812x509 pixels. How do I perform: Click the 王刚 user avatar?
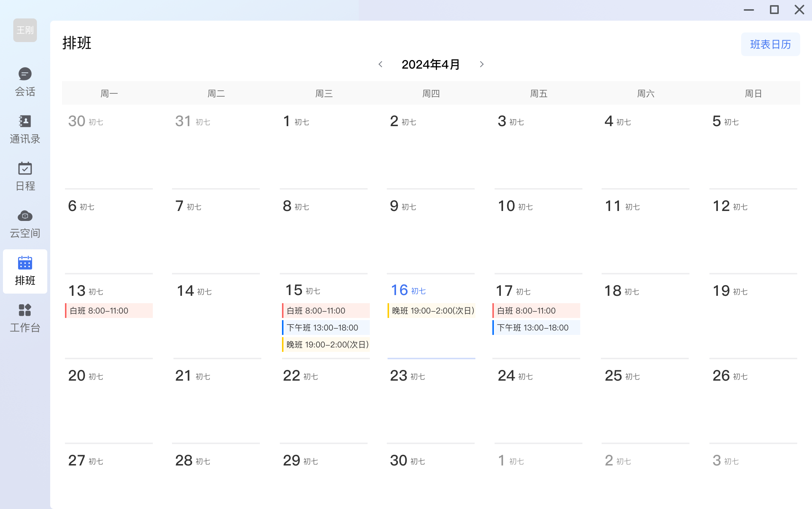pyautogui.click(x=25, y=30)
